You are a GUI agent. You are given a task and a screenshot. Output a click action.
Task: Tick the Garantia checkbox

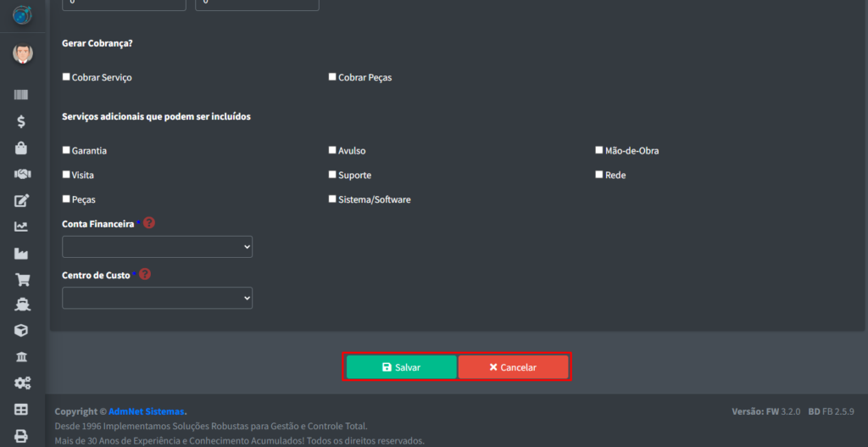click(x=67, y=150)
